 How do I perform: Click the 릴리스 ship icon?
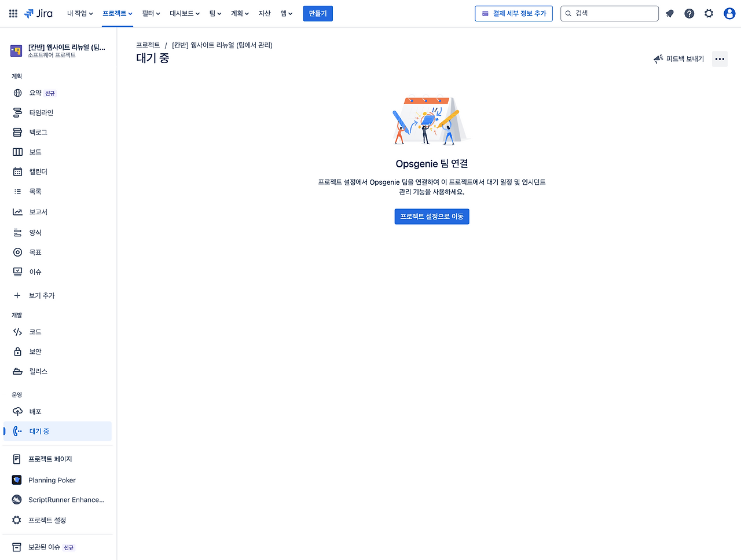point(17,371)
